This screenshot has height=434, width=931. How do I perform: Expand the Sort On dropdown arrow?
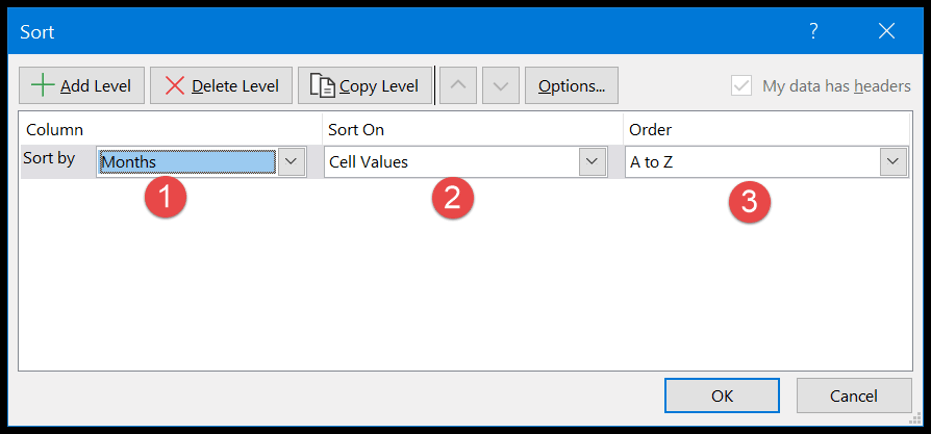[592, 162]
